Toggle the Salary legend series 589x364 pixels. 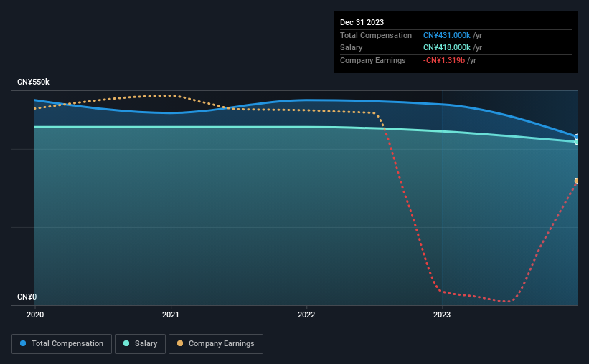point(140,344)
